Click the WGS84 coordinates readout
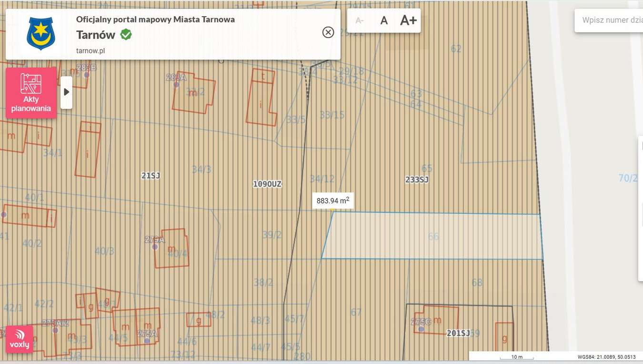The image size is (643, 364). tap(606, 357)
